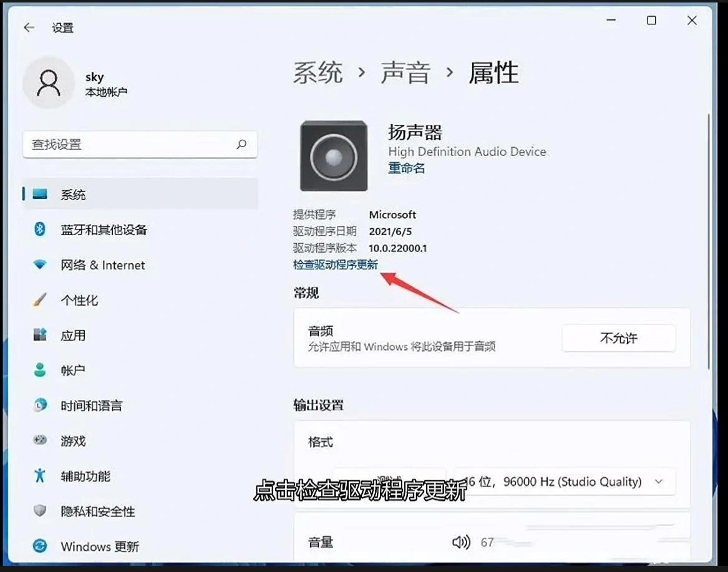
Task: Open the audio format dropdown showing 96000 Hz
Action: click(x=565, y=482)
